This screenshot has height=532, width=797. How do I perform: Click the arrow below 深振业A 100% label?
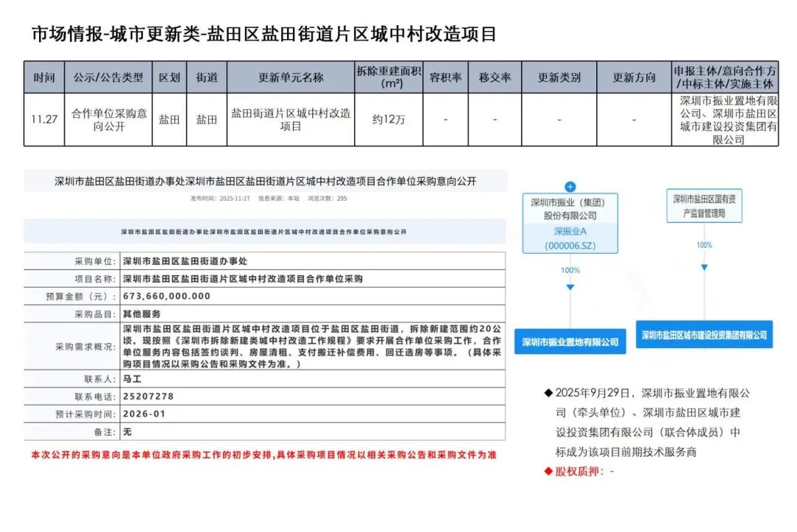coord(570,286)
